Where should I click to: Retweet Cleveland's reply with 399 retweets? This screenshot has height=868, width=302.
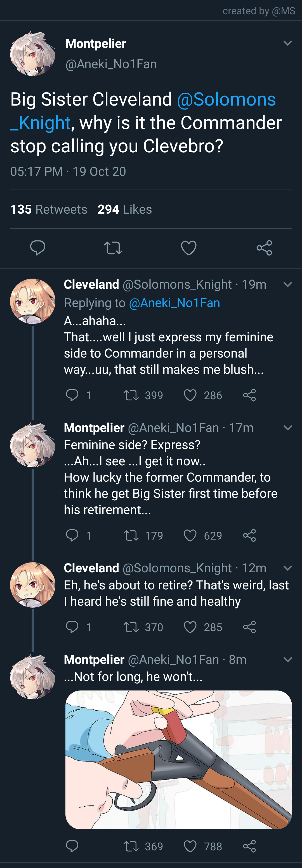(x=131, y=395)
